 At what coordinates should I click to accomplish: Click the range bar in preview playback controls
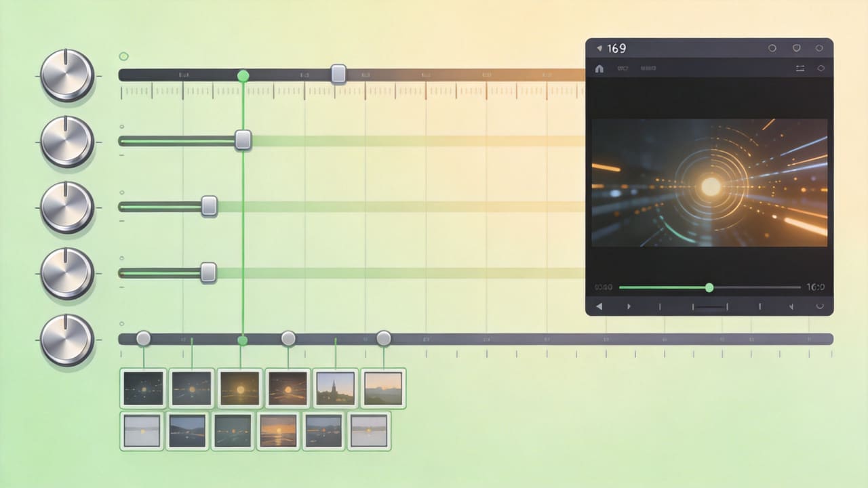coord(709,307)
